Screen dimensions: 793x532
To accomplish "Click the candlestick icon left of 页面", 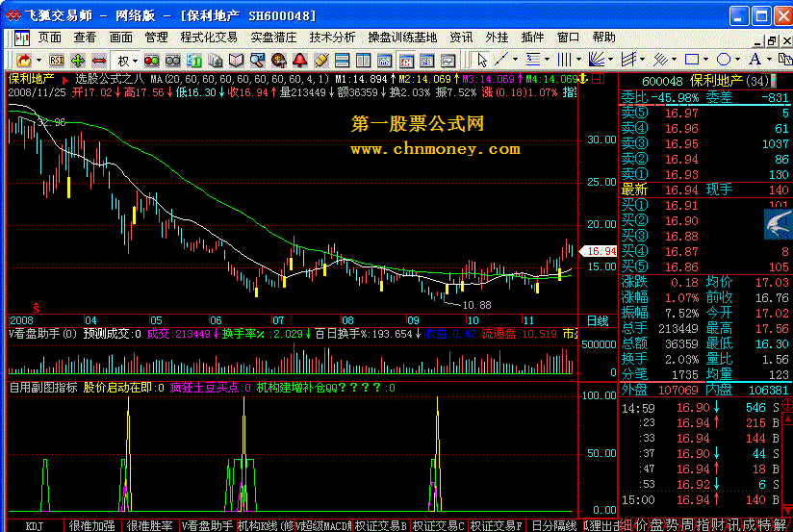I will [x=22, y=38].
